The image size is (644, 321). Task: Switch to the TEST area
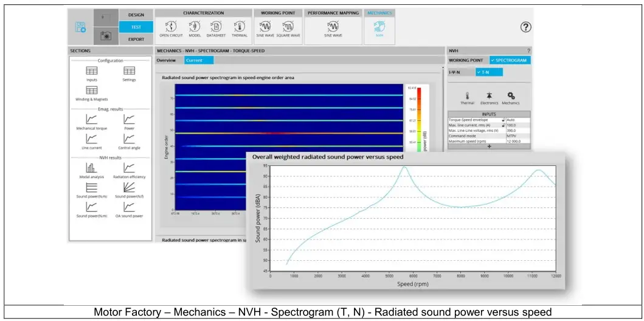pyautogui.click(x=136, y=27)
